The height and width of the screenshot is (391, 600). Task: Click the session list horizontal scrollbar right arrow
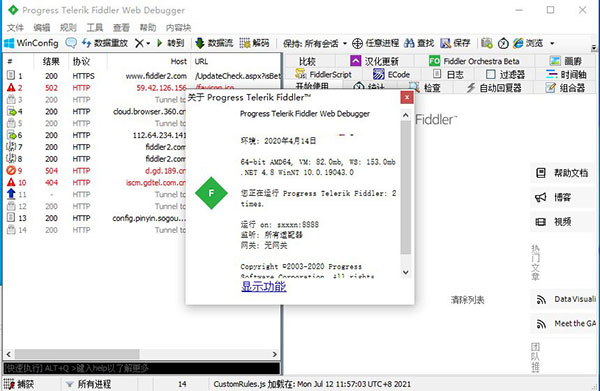pyautogui.click(x=275, y=354)
